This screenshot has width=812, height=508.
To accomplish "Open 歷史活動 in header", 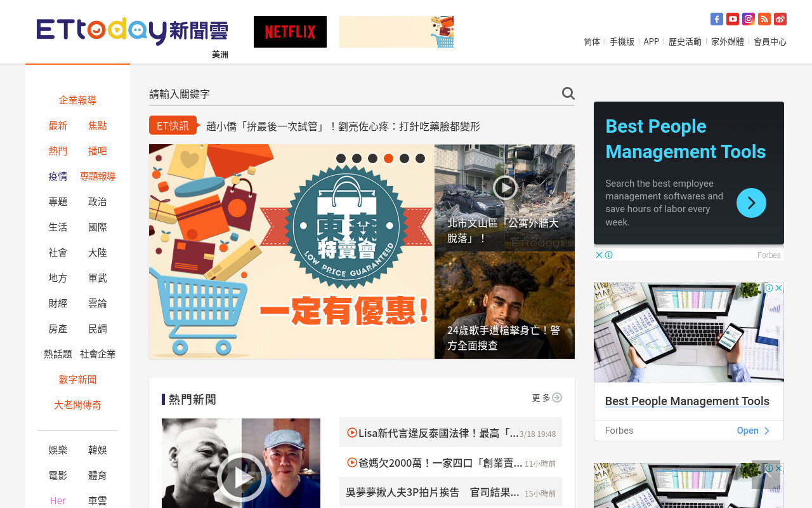I will click(x=685, y=42).
